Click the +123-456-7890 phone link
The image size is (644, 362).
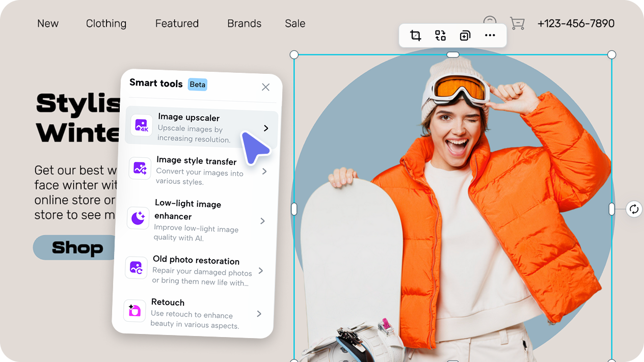click(x=576, y=23)
